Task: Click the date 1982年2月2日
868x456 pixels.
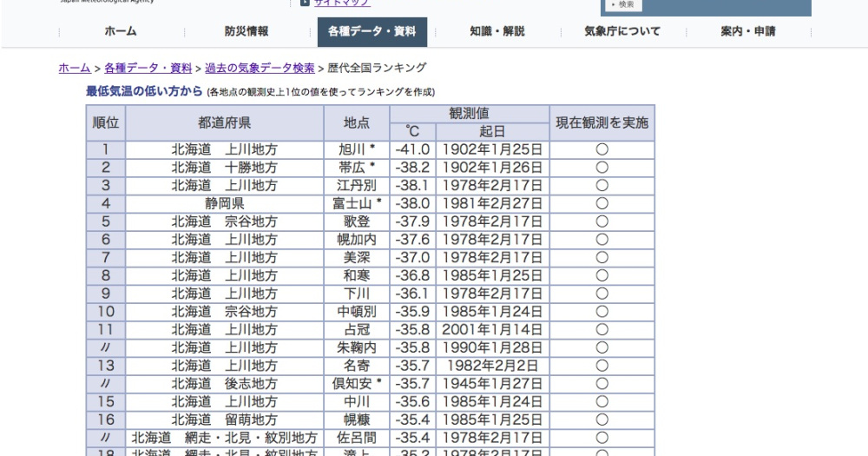Action: [493, 366]
